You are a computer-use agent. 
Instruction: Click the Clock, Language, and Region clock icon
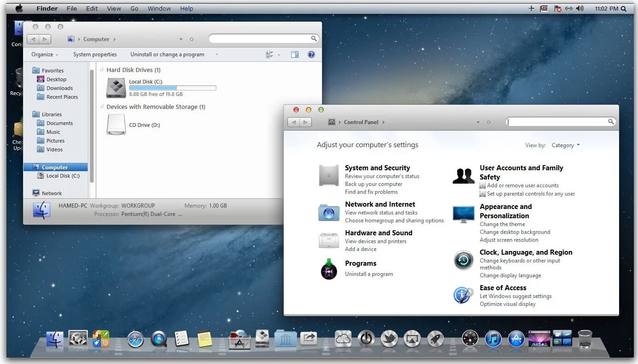[x=463, y=260]
